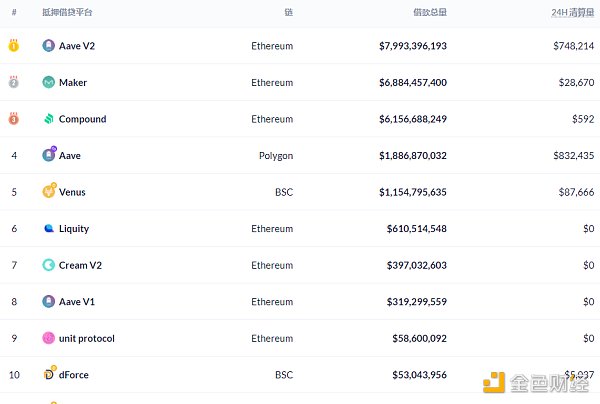600x404 pixels.
Task: Open the Aave V1 platform link
Action: [x=77, y=301]
